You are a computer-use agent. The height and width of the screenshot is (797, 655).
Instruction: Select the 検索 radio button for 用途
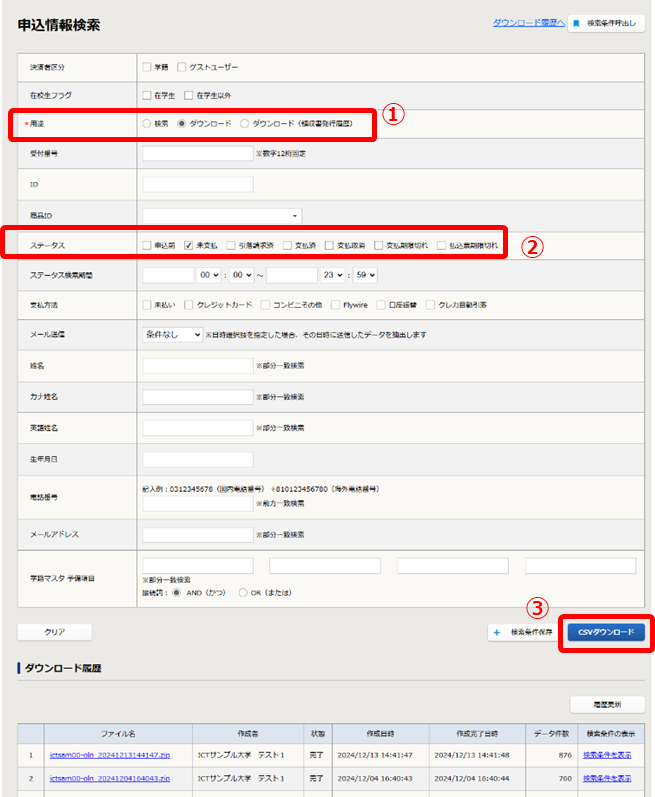coord(147,124)
